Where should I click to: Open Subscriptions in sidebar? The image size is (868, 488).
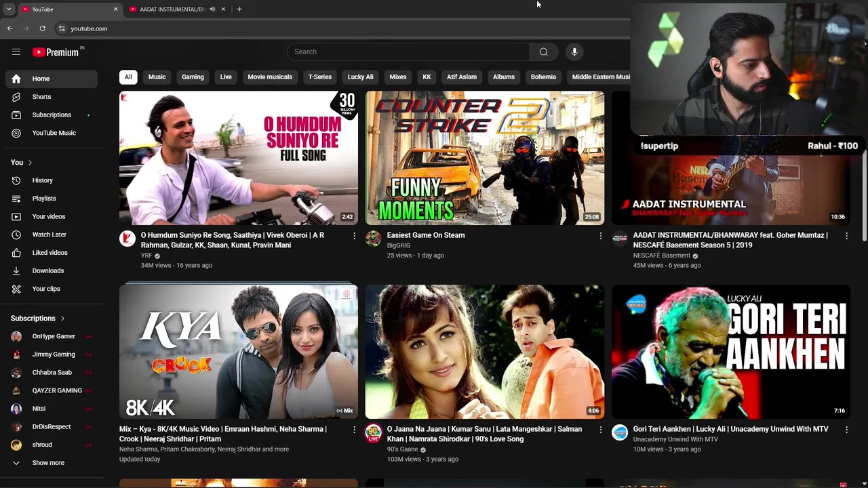click(x=52, y=115)
